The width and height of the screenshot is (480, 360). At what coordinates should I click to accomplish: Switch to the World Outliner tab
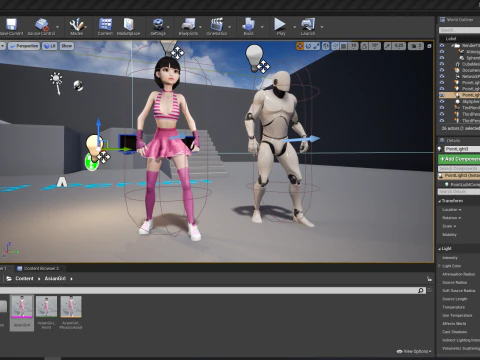[x=457, y=20]
